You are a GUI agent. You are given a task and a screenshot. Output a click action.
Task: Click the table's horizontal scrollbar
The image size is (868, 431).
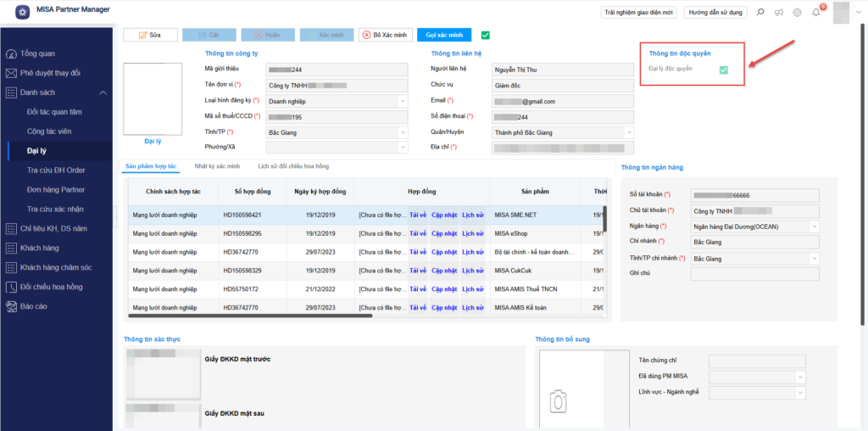click(x=254, y=317)
